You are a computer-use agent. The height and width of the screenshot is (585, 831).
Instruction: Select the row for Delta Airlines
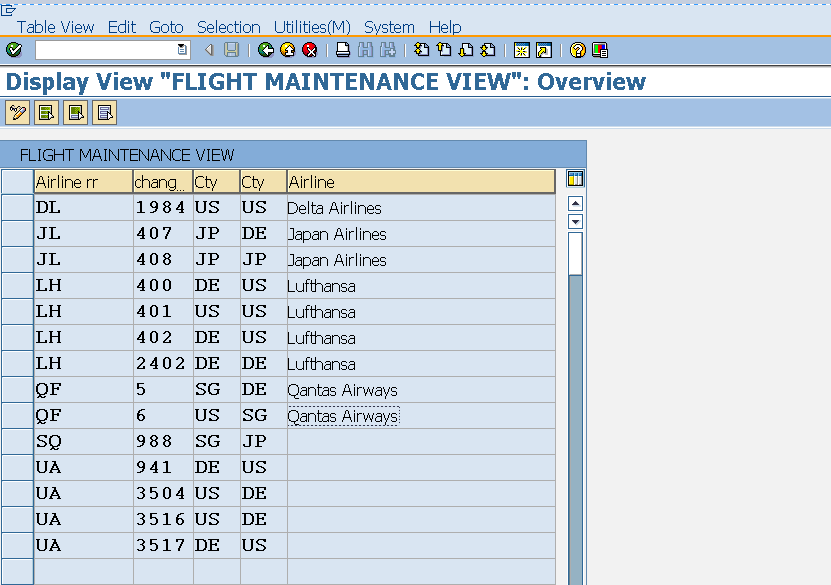click(x=18, y=207)
